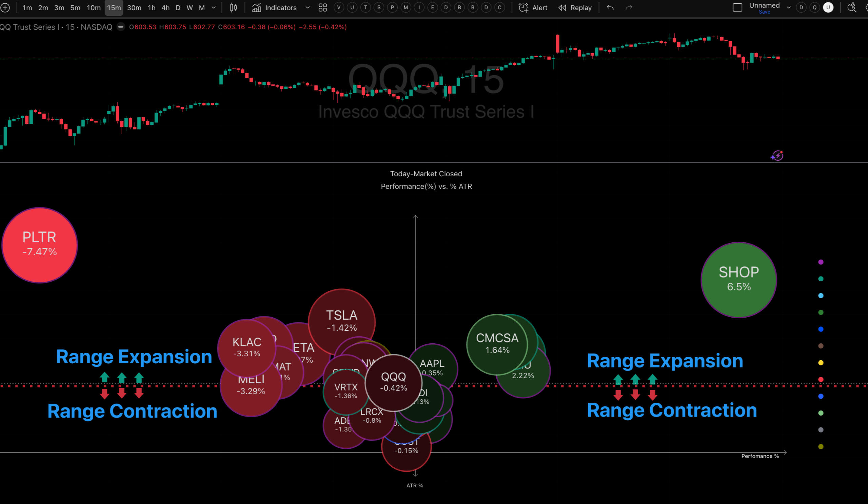The height and width of the screenshot is (504, 868).
Task: Open the layout templates grid icon
Action: coord(322,7)
